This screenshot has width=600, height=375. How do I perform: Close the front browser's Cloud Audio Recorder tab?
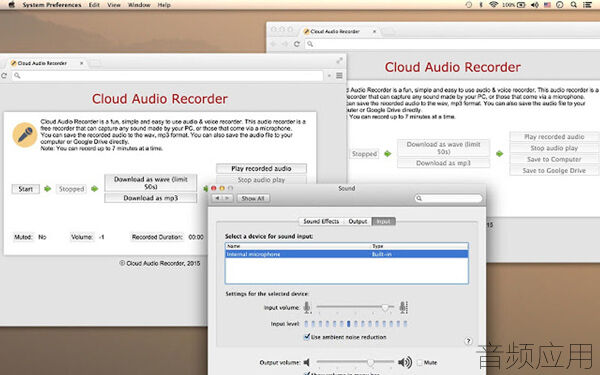click(x=81, y=63)
